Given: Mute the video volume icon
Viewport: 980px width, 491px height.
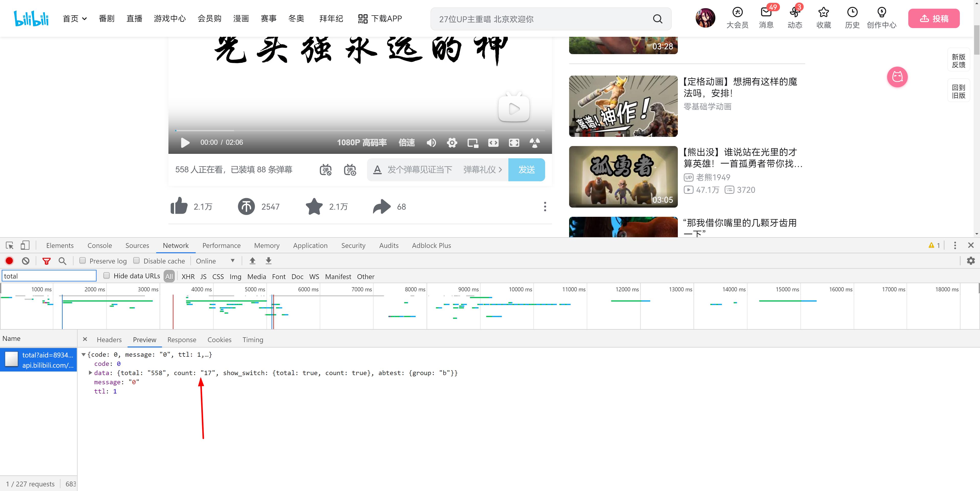Looking at the screenshot, I should (x=431, y=143).
